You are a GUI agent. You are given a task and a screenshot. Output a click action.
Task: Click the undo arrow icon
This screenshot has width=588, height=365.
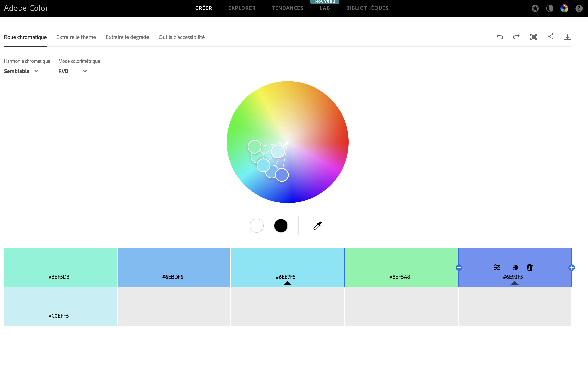500,37
